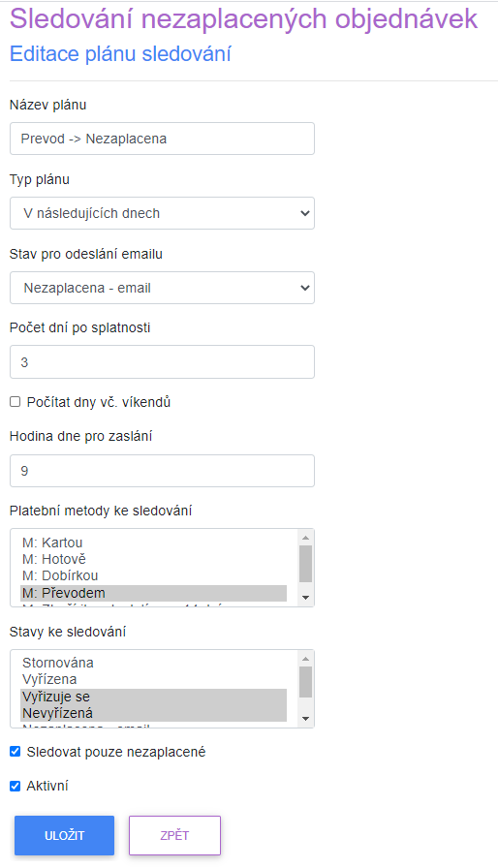The width and height of the screenshot is (498, 868).
Task: Click the Počet dní po splatnosti field
Action: coord(162,362)
